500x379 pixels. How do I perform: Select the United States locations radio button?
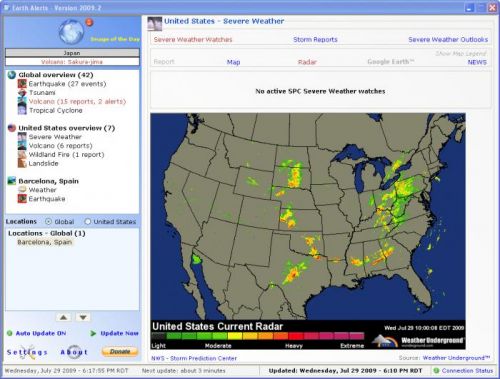[88, 222]
